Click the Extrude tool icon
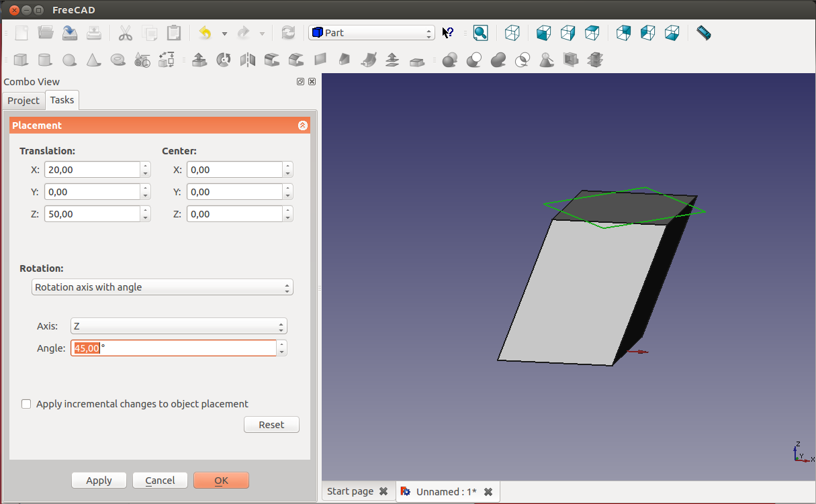The height and width of the screenshot is (504, 816). [199, 60]
